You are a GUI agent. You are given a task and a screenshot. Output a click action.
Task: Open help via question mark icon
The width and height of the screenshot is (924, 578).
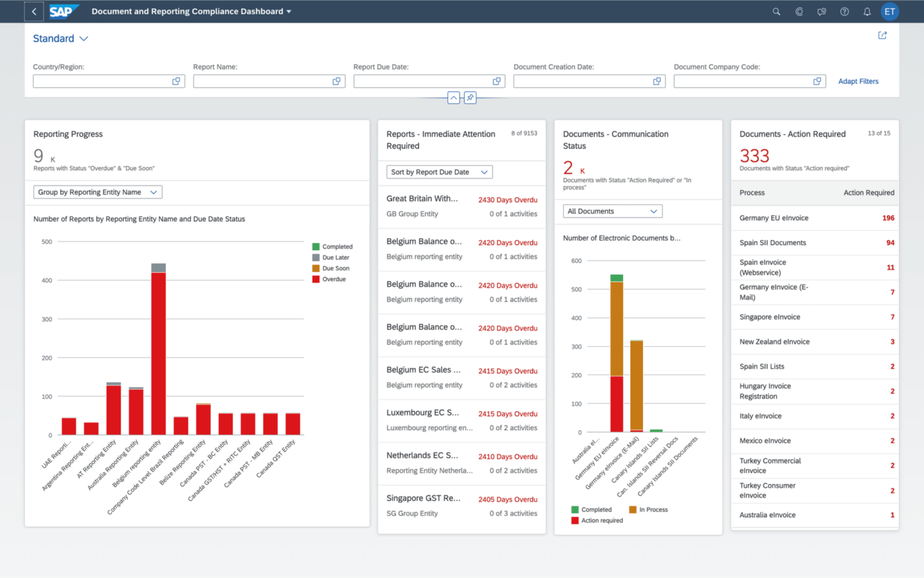pyautogui.click(x=844, y=11)
